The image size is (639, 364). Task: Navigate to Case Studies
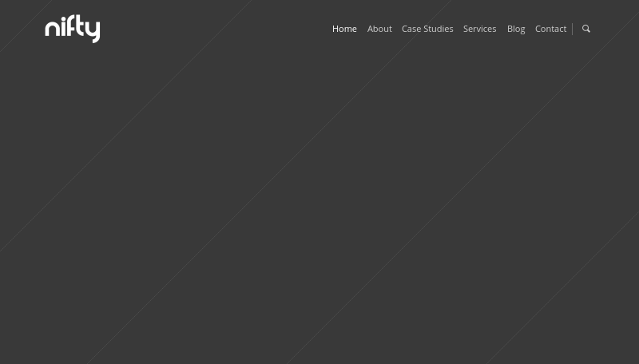click(427, 29)
